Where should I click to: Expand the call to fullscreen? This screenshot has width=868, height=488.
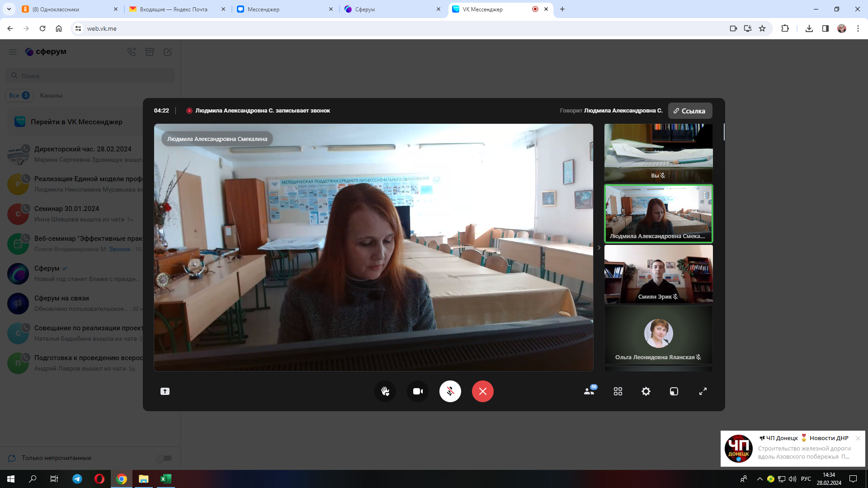703,391
